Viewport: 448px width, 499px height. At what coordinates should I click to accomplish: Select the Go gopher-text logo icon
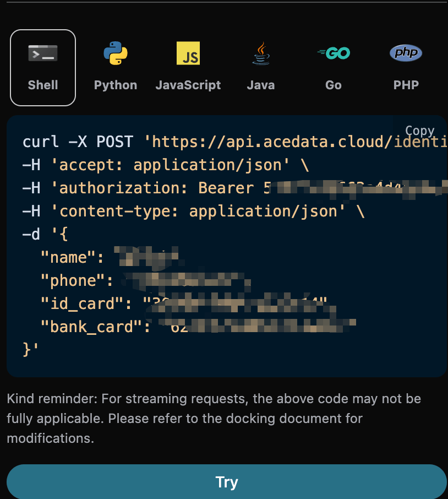click(334, 53)
